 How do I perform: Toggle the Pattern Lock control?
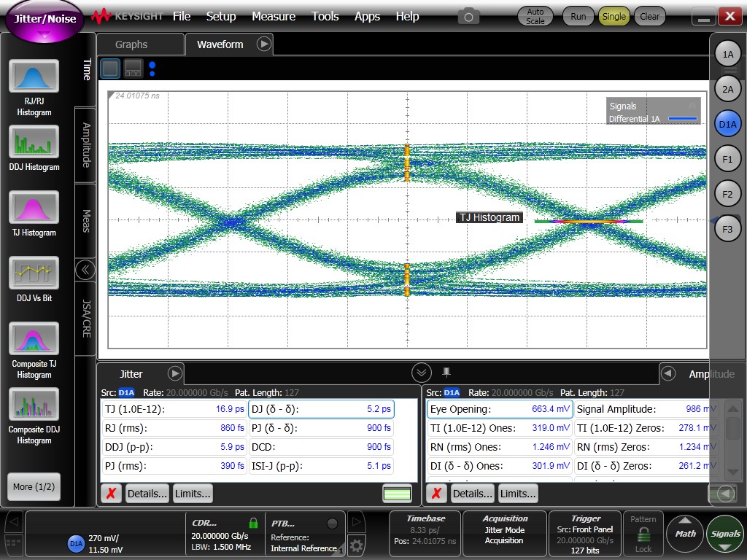(643, 533)
